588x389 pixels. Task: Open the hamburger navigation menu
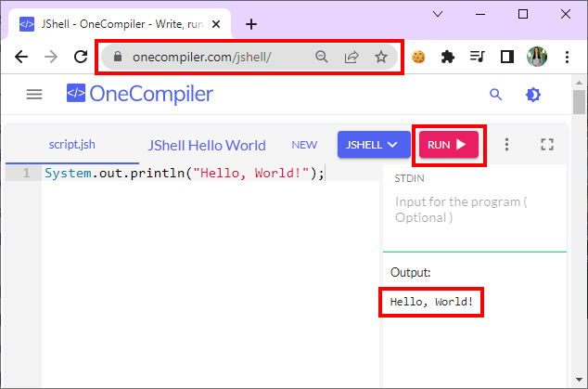[x=34, y=94]
